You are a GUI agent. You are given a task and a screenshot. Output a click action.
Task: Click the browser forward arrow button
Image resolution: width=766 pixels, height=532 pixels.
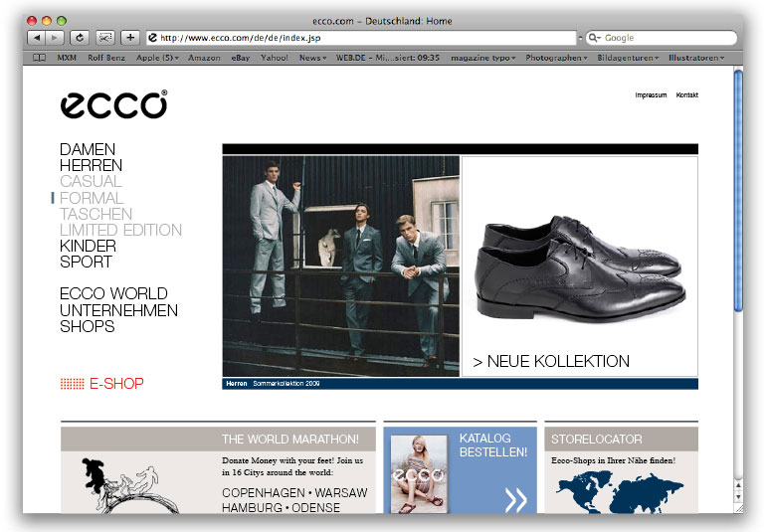55,38
